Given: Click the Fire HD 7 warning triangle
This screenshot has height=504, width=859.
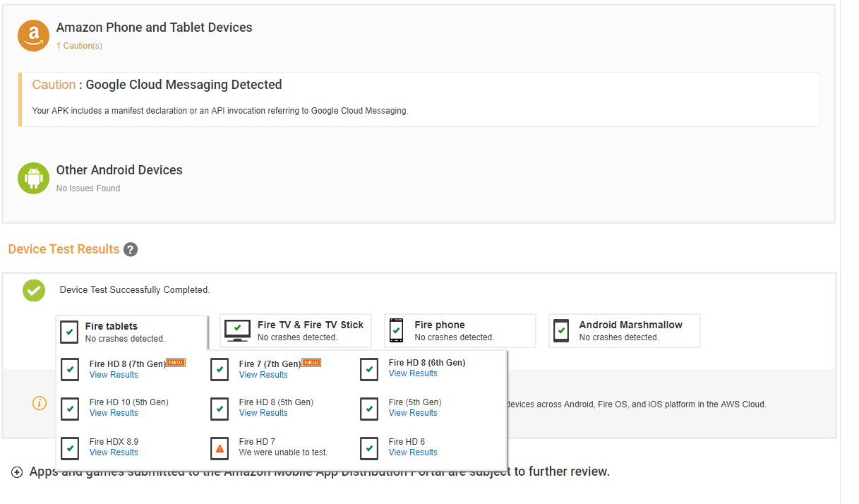Looking at the screenshot, I should coord(220,448).
